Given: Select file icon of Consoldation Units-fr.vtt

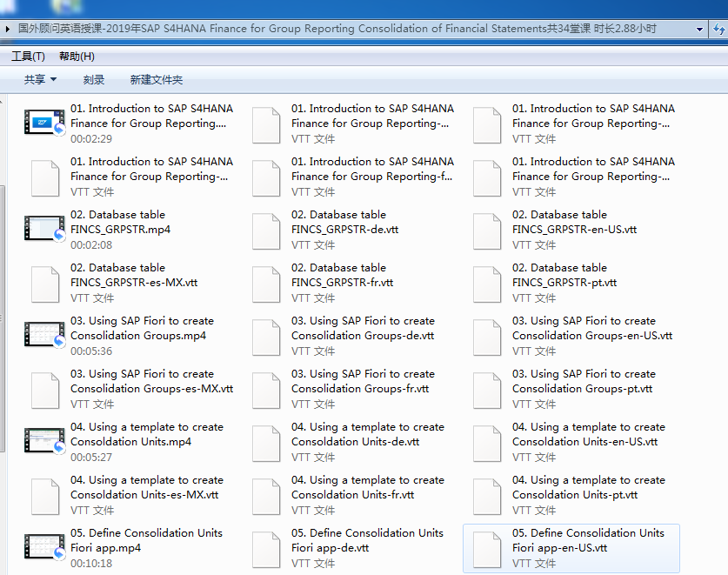Looking at the screenshot, I should [266, 497].
